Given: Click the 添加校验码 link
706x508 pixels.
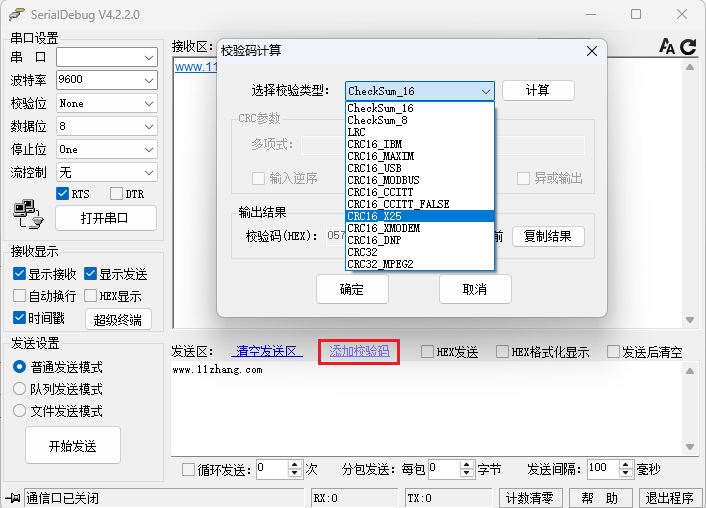Looking at the screenshot, I should click(359, 351).
